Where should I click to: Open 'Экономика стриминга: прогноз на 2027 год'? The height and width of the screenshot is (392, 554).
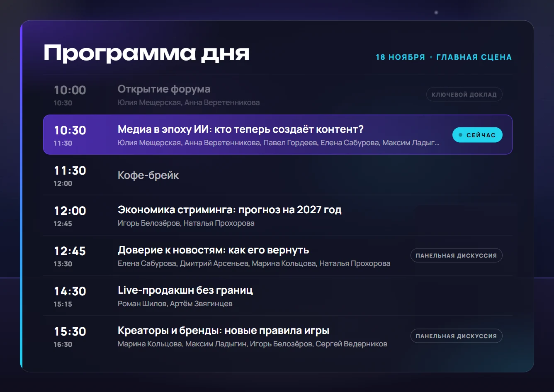pos(229,209)
